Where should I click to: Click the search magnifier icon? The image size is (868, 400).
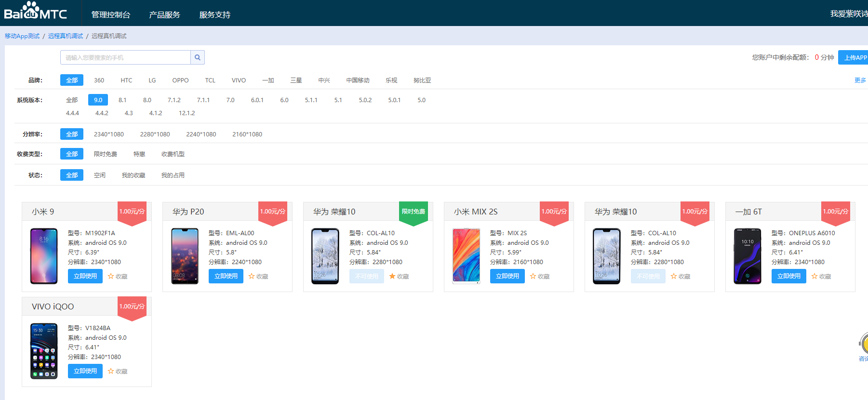[x=198, y=57]
